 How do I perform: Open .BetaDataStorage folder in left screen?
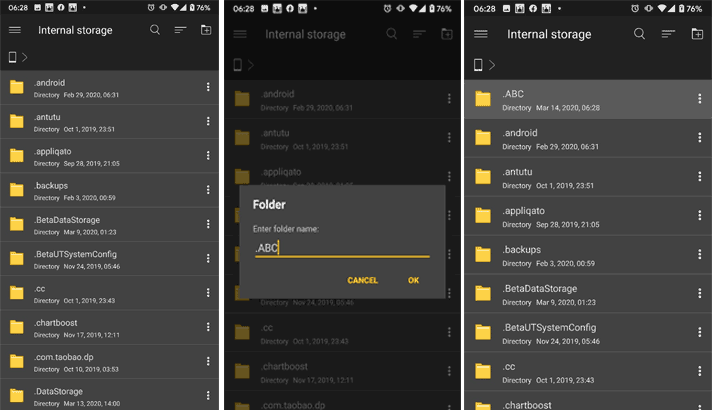pos(109,225)
